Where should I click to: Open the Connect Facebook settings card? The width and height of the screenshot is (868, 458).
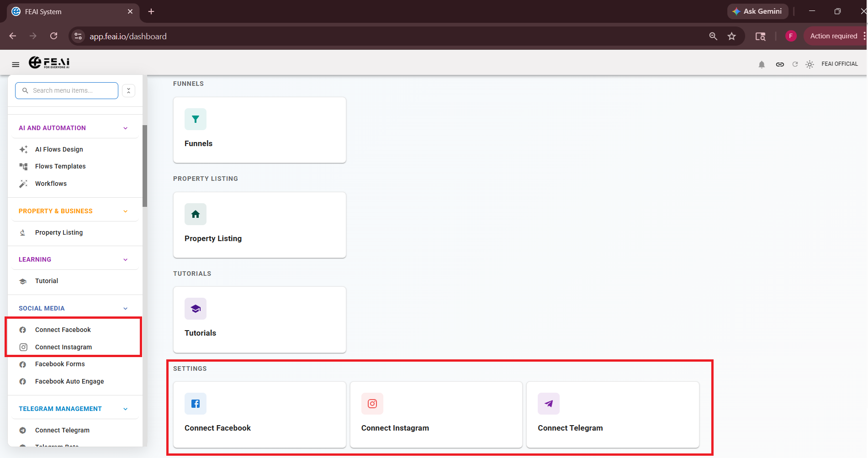point(259,415)
